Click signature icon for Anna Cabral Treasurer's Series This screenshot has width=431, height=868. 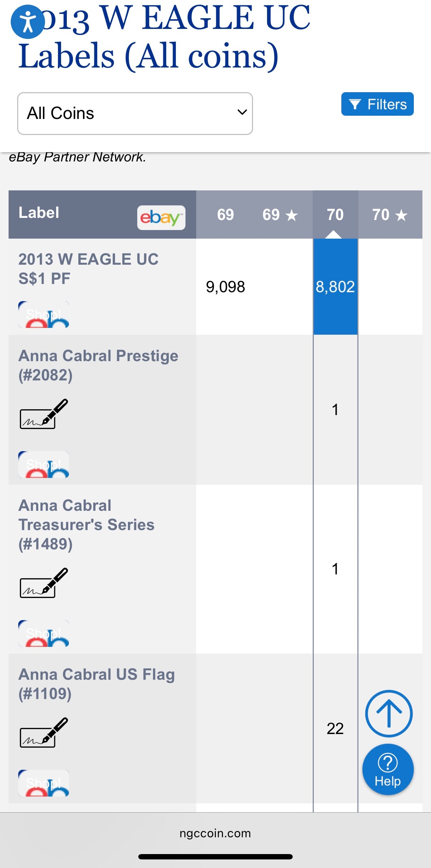pyautogui.click(x=44, y=583)
